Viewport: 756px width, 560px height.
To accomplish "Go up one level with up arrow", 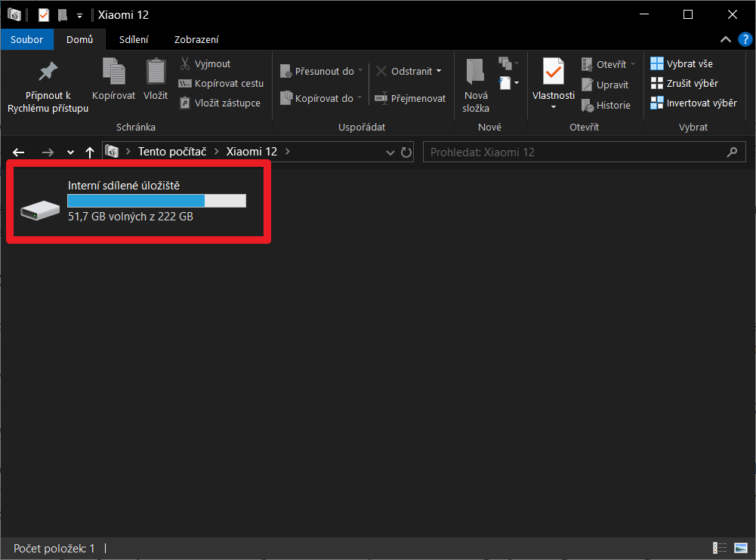I will tap(90, 152).
